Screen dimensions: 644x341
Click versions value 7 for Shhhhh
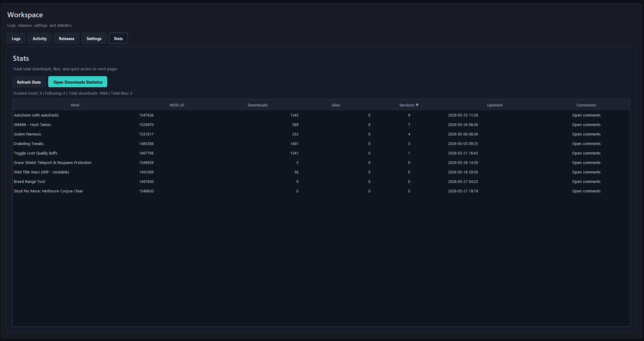[x=409, y=125]
